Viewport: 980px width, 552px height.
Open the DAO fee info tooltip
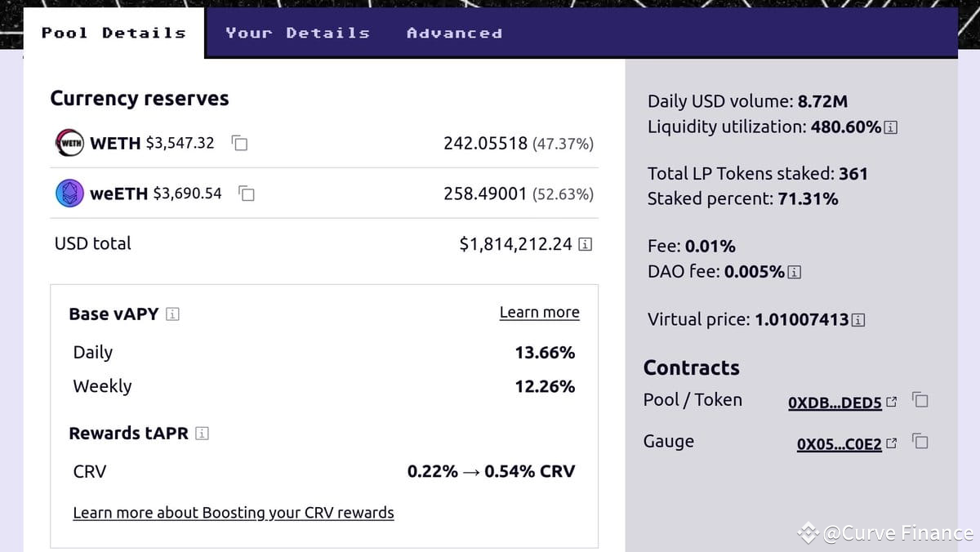pos(792,271)
